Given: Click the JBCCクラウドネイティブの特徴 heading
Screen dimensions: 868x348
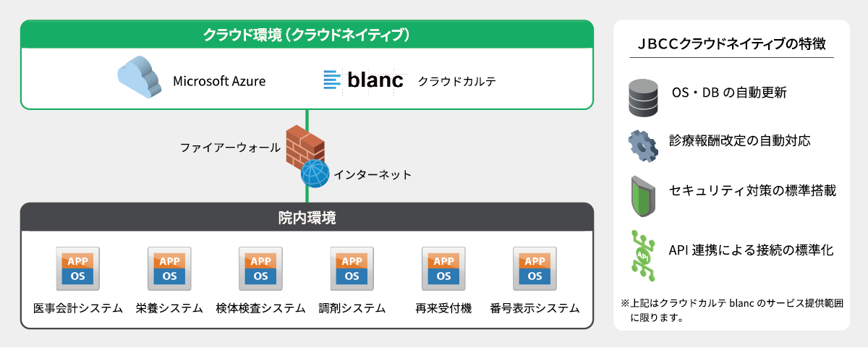Looking at the screenshot, I should [731, 44].
